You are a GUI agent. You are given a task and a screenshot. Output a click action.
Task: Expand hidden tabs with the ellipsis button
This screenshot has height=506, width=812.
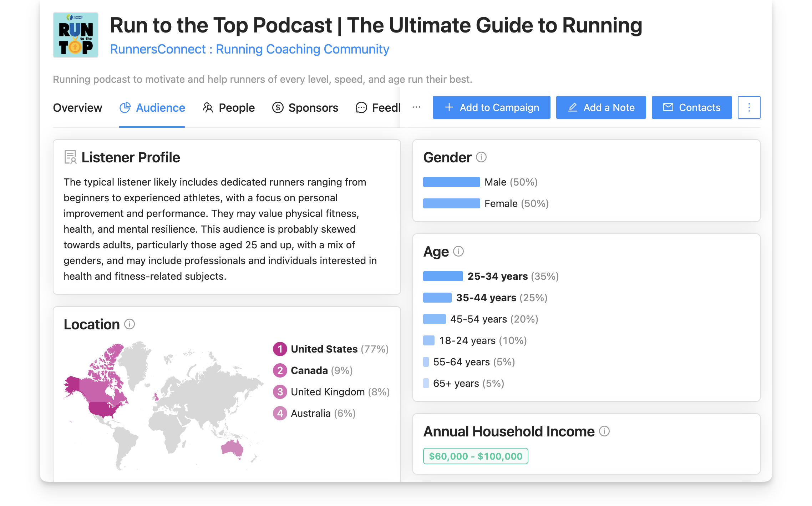[x=416, y=107]
